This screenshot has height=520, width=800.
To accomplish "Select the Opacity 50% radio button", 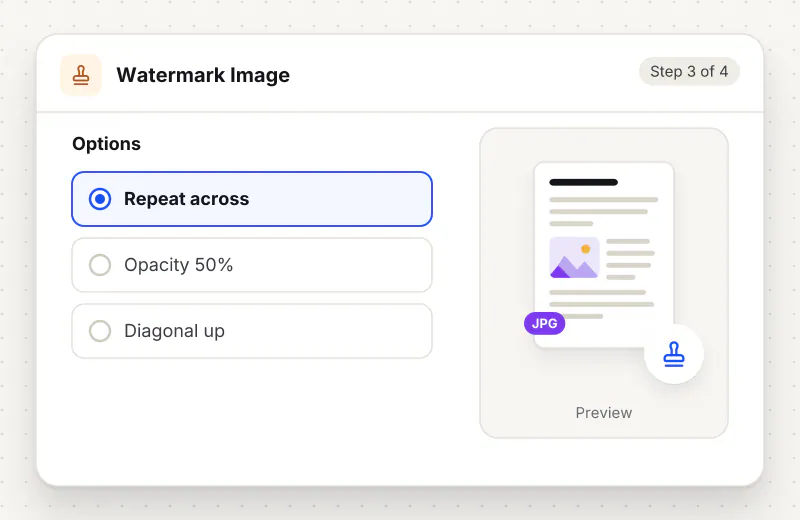I will (x=100, y=265).
